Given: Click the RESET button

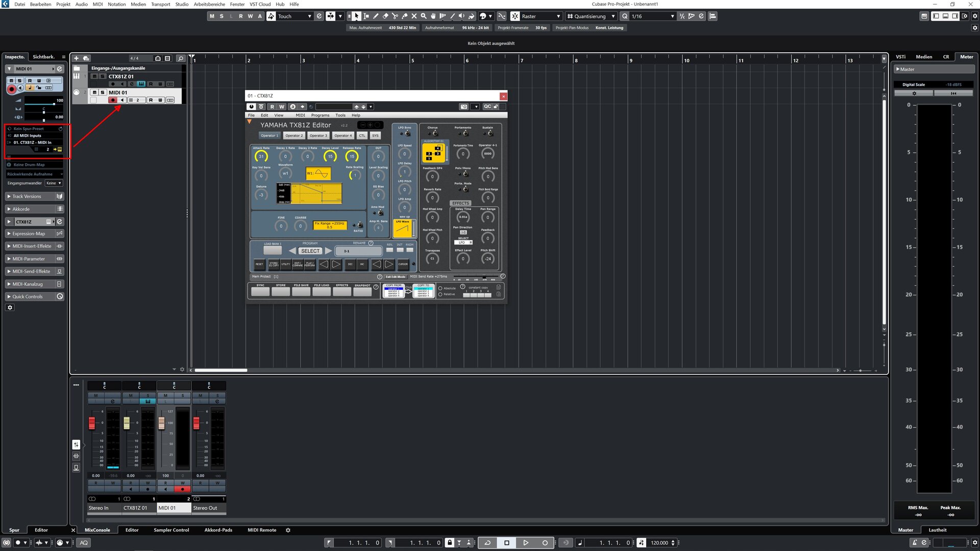Looking at the screenshot, I should [259, 264].
